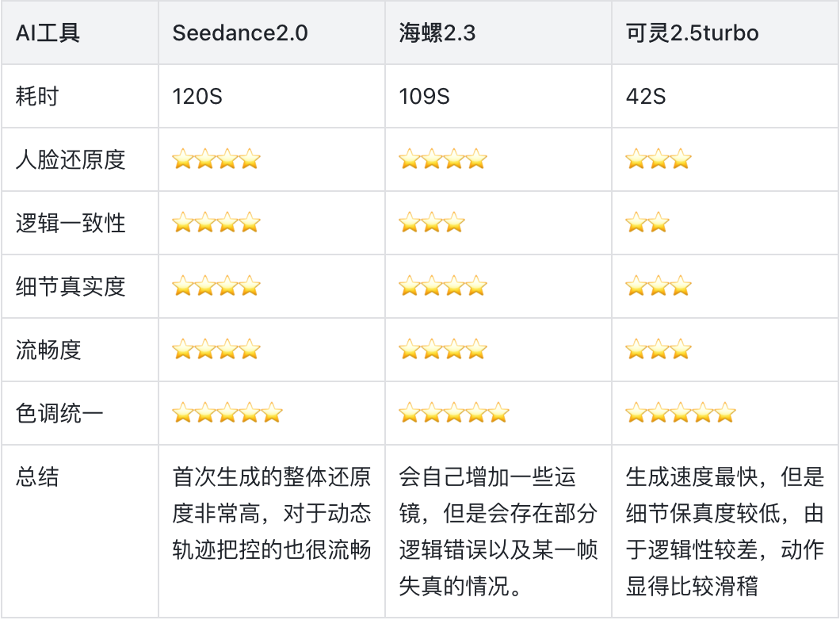Viewport: 840px width, 620px height.
Task: Click 海螺2.3's three-star 逻辑一致性 rating
Action: pos(432,223)
